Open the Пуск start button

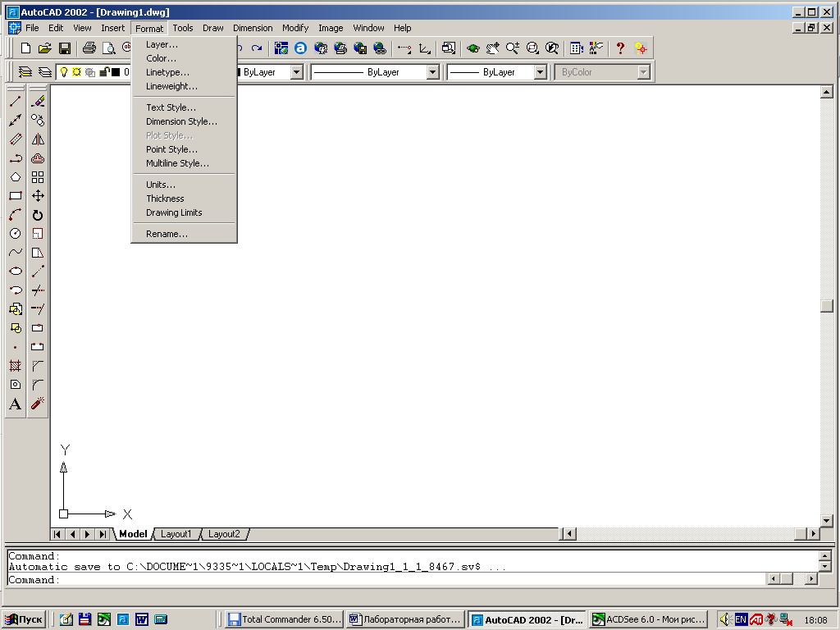coord(24,619)
